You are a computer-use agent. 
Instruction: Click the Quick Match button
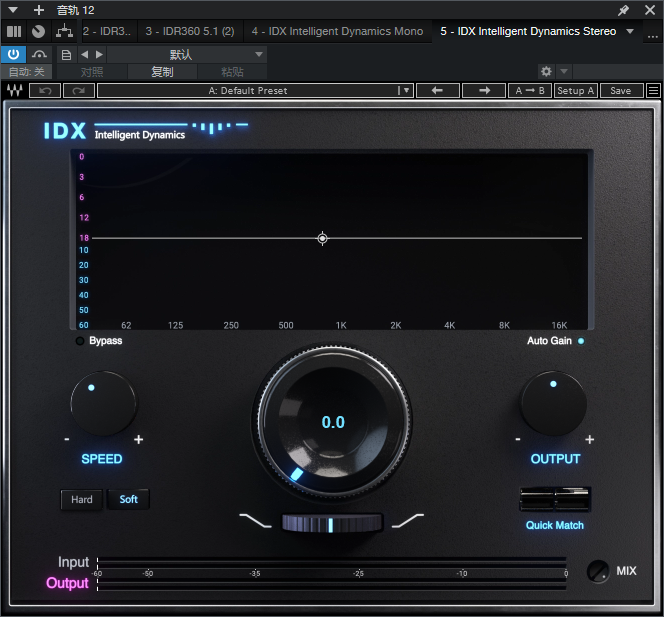pos(555,499)
